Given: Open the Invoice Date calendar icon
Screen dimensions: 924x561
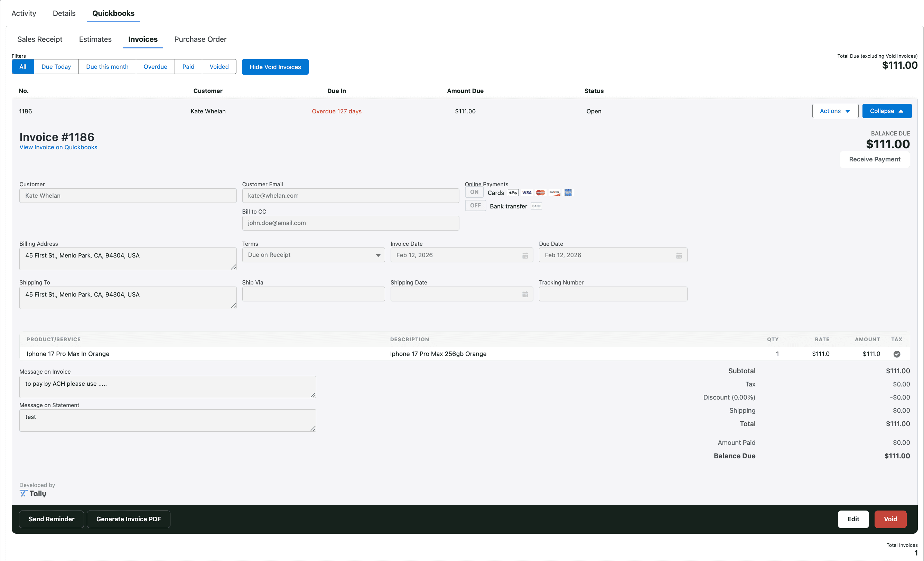Looking at the screenshot, I should tap(525, 255).
